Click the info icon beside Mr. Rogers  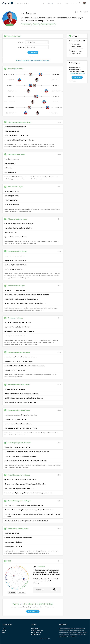click(35, 14)
